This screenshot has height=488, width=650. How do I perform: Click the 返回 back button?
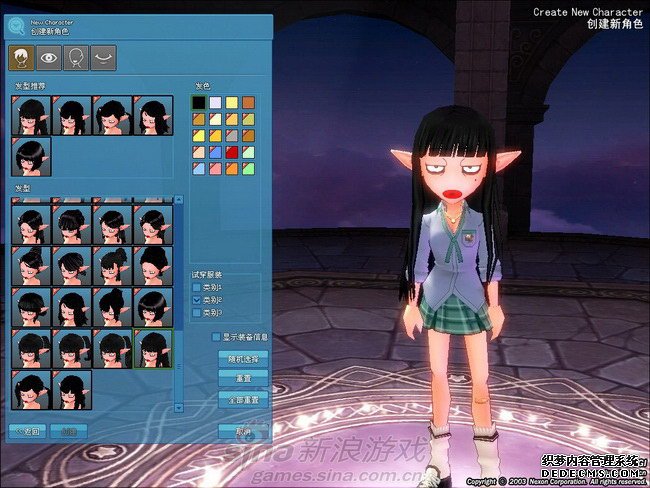tap(28, 431)
